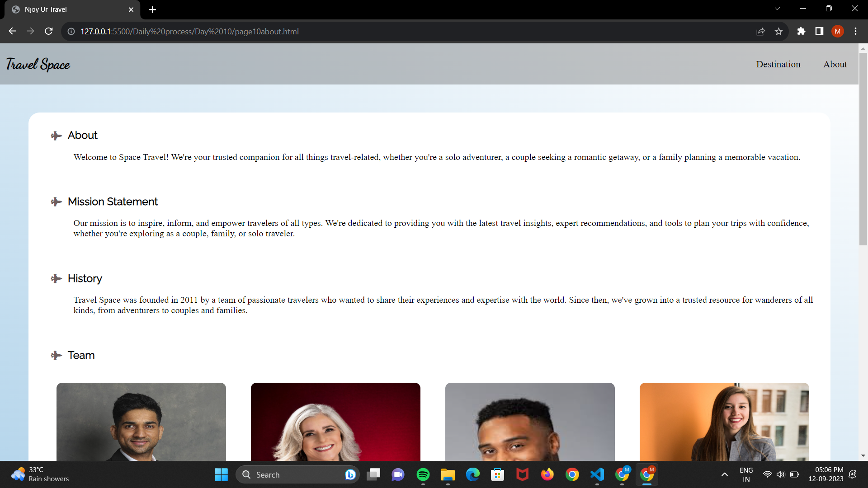
Task: Click the Travel Space logo
Action: (38, 64)
